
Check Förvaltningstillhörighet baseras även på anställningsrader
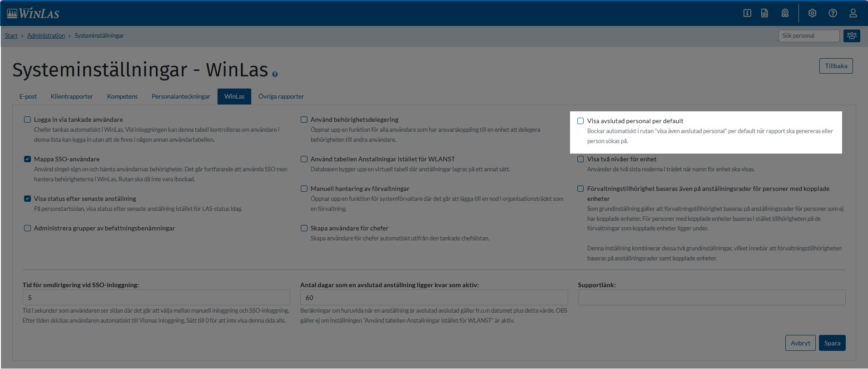point(580,189)
